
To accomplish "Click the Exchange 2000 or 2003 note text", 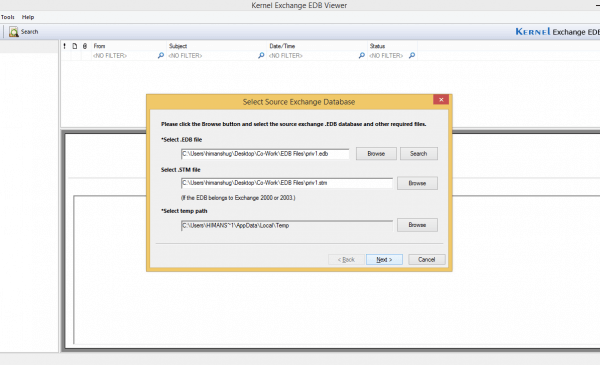I will [x=238, y=198].
